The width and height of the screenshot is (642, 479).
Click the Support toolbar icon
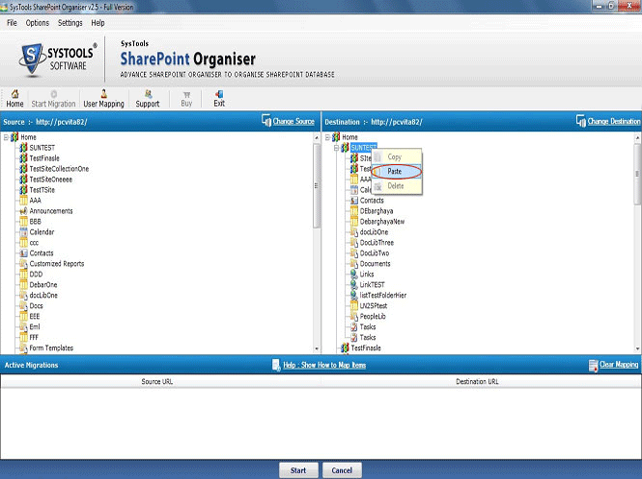pos(148,94)
